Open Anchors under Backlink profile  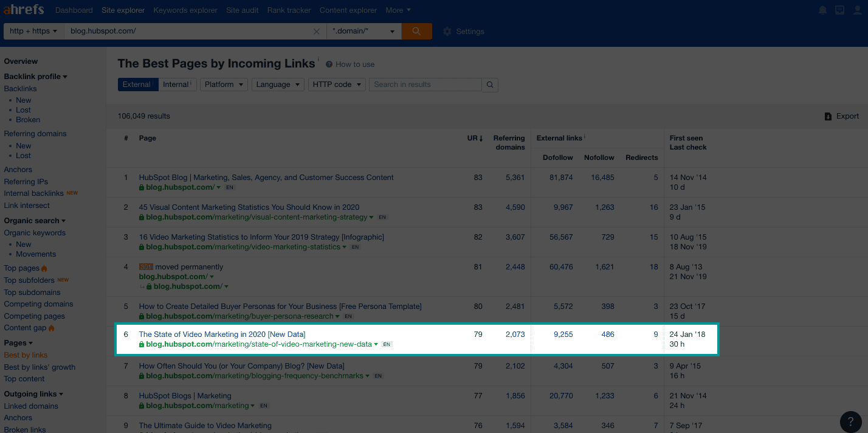point(18,170)
